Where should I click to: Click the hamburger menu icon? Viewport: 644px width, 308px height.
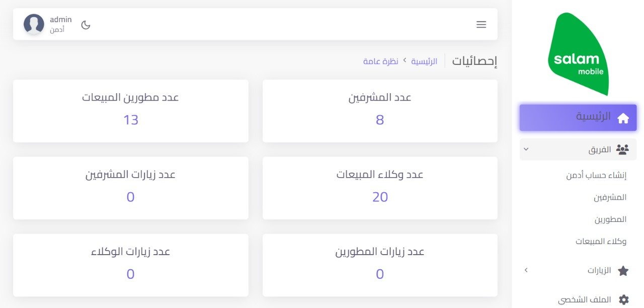pos(481,24)
